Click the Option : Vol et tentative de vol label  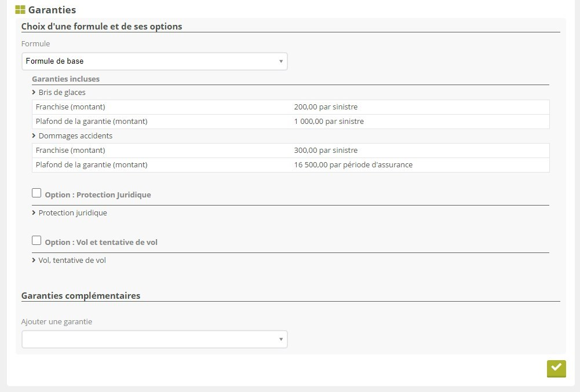tap(101, 242)
